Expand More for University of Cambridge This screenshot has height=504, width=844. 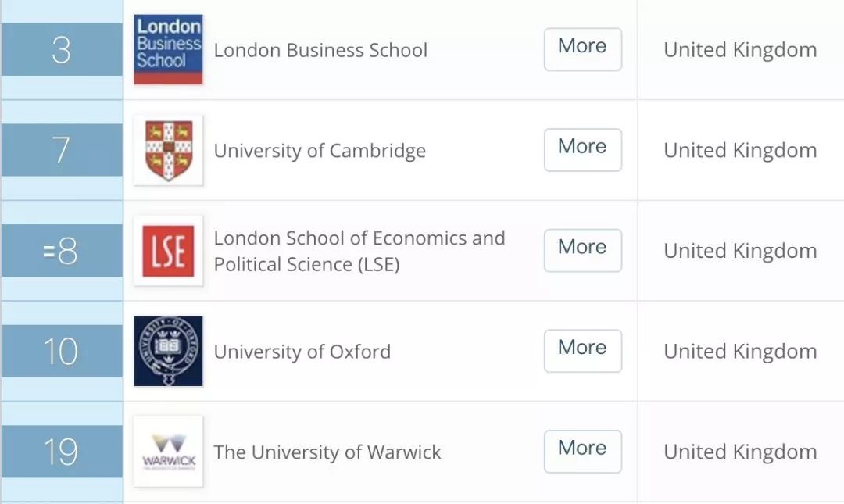pos(582,150)
